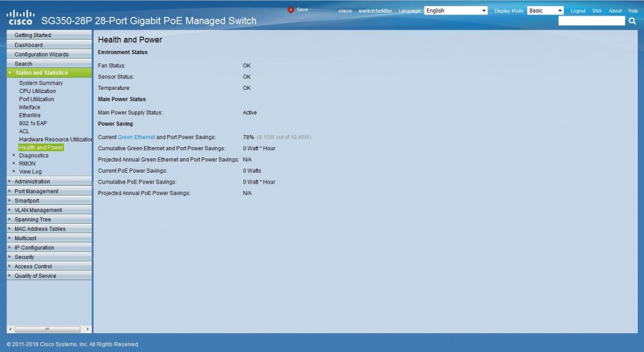Image resolution: width=644 pixels, height=352 pixels.
Task: Click the 8.15W out of 10.45W text
Action: click(284, 138)
